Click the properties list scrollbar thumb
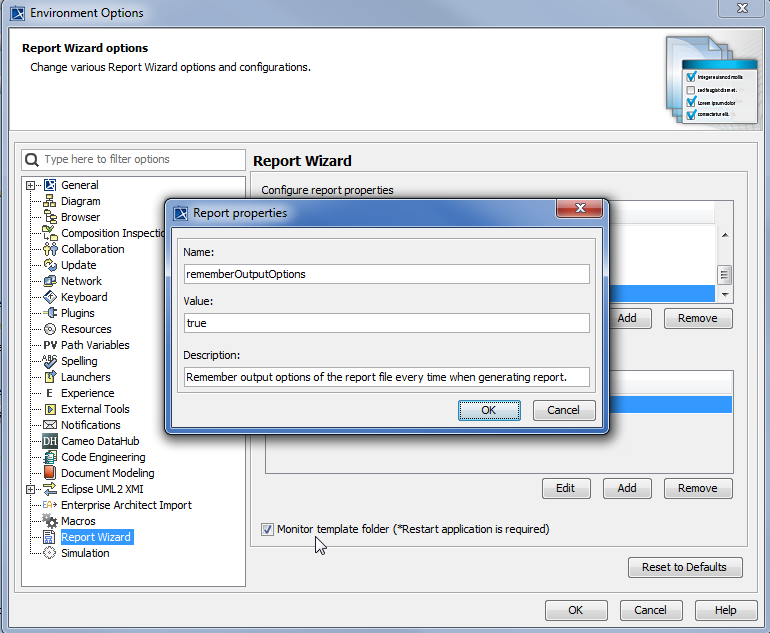The height and width of the screenshot is (633, 770). (x=724, y=275)
